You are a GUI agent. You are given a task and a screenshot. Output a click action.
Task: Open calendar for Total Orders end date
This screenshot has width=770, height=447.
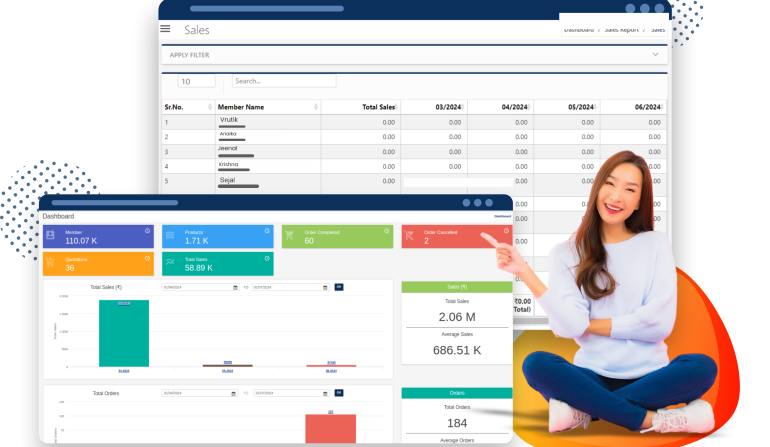[x=325, y=393]
